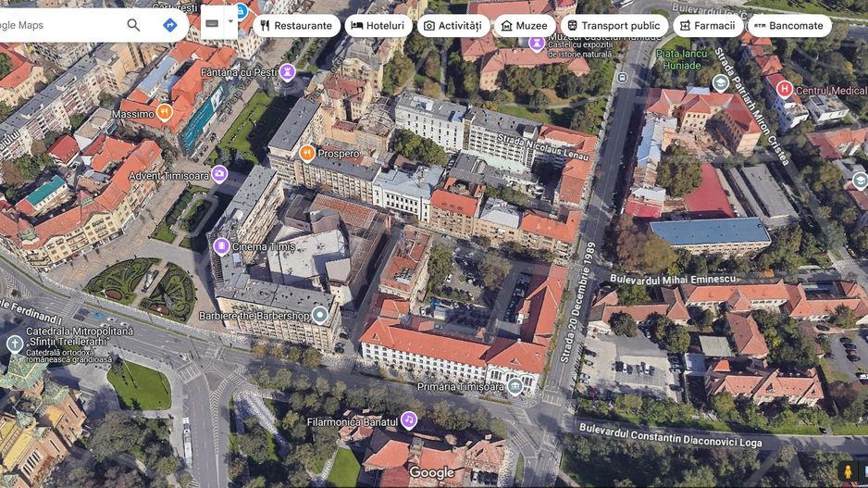This screenshot has width=868, height=488.
Task: Open the Massimo restaurant pin
Action: coord(164,112)
